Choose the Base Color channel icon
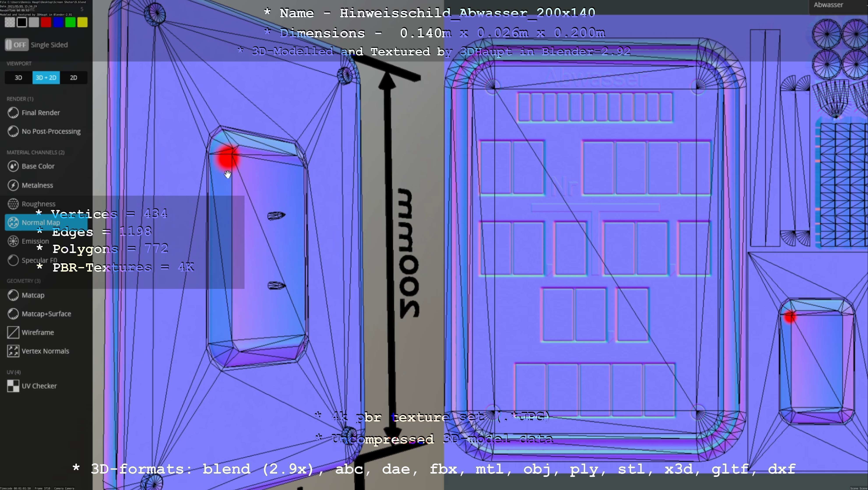This screenshot has width=868, height=490. click(x=13, y=166)
